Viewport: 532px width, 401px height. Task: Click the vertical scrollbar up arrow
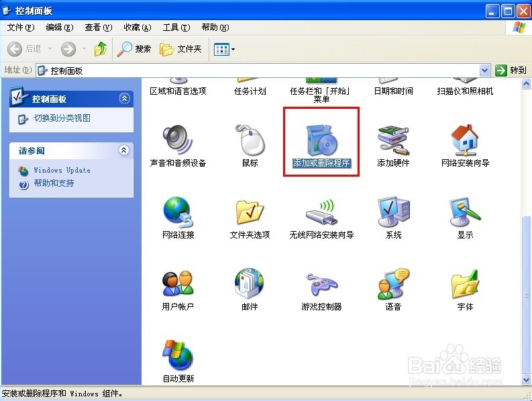pos(526,83)
